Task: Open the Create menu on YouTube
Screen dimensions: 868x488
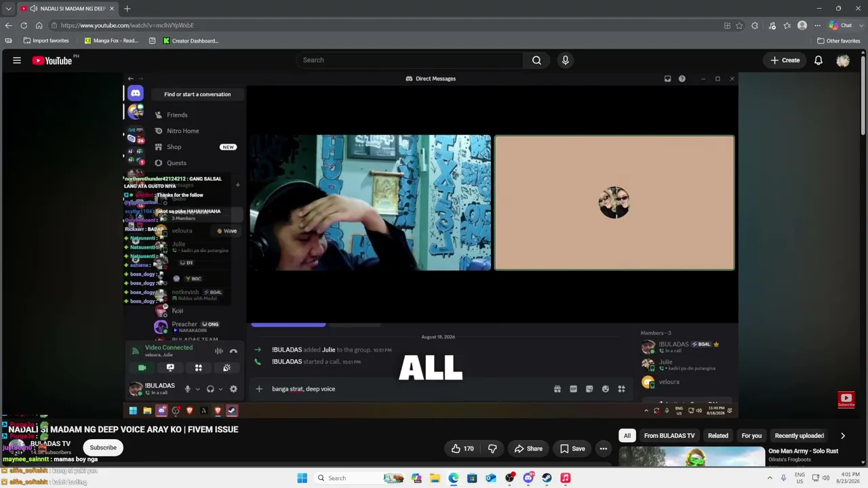Action: 785,60
